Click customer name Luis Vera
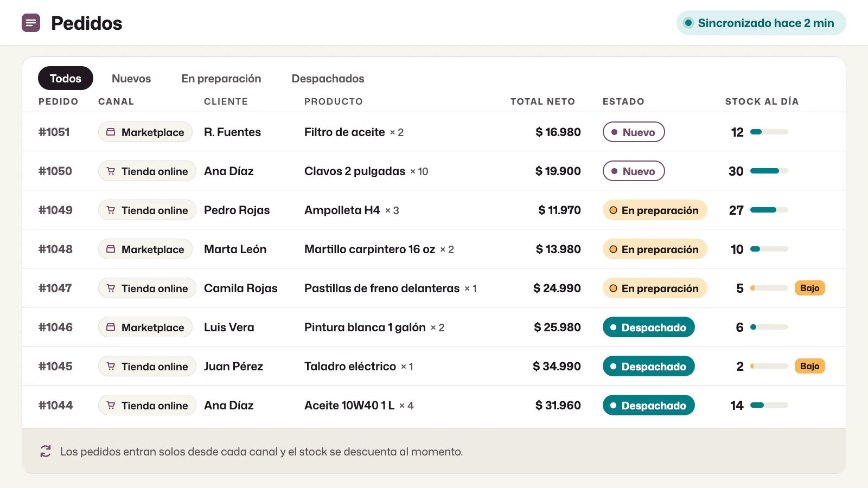 pyautogui.click(x=229, y=327)
